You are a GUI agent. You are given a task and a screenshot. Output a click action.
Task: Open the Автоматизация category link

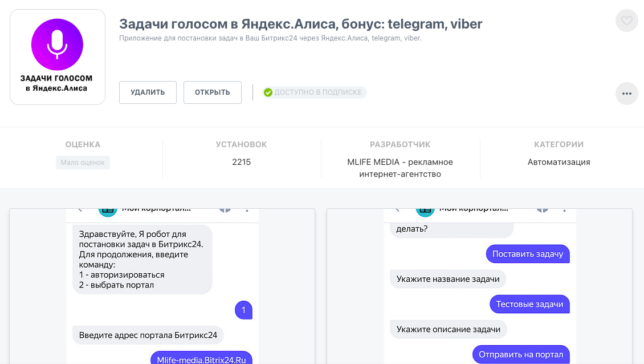(559, 162)
